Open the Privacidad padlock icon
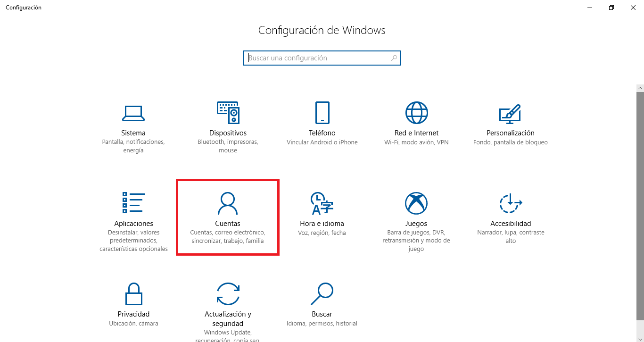 point(133,293)
